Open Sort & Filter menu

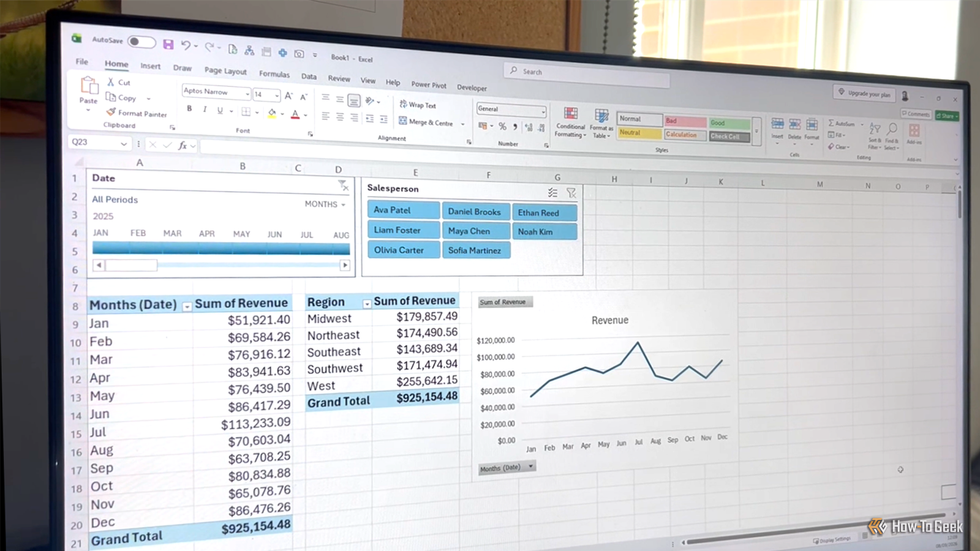point(875,137)
